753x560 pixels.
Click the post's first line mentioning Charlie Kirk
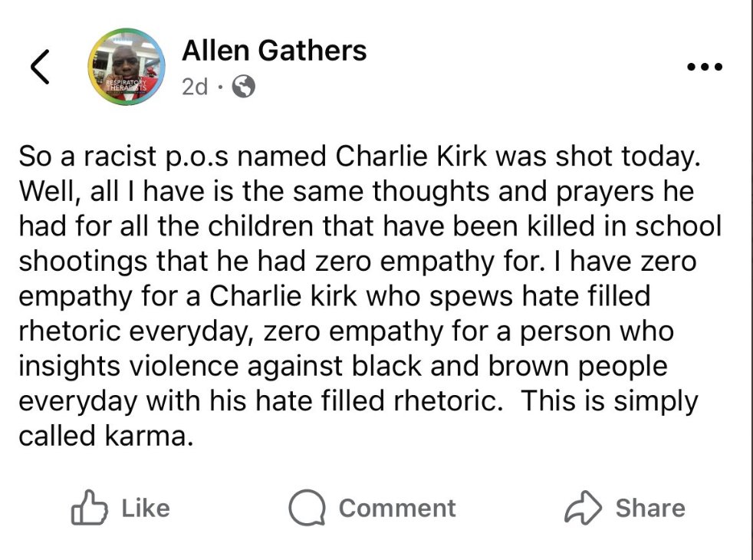(360, 156)
